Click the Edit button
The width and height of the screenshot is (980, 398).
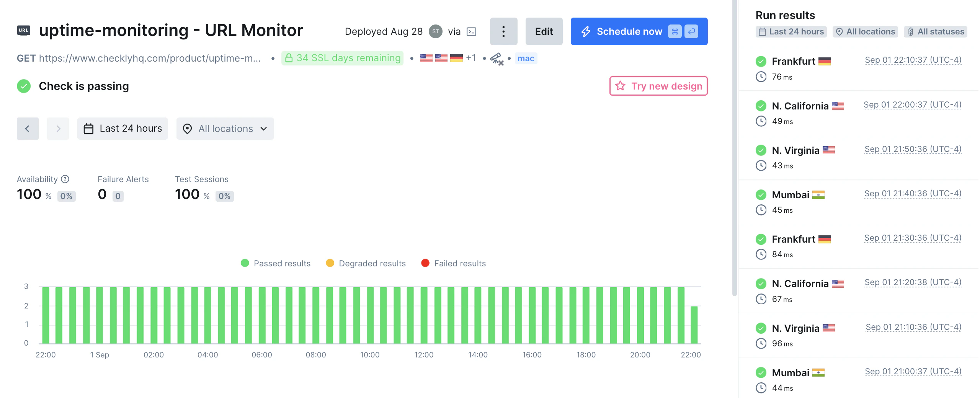(x=544, y=31)
